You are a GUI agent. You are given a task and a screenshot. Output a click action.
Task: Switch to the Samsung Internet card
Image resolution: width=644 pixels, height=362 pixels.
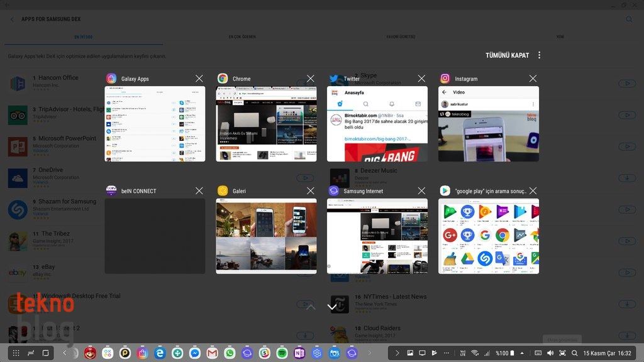[377, 236]
